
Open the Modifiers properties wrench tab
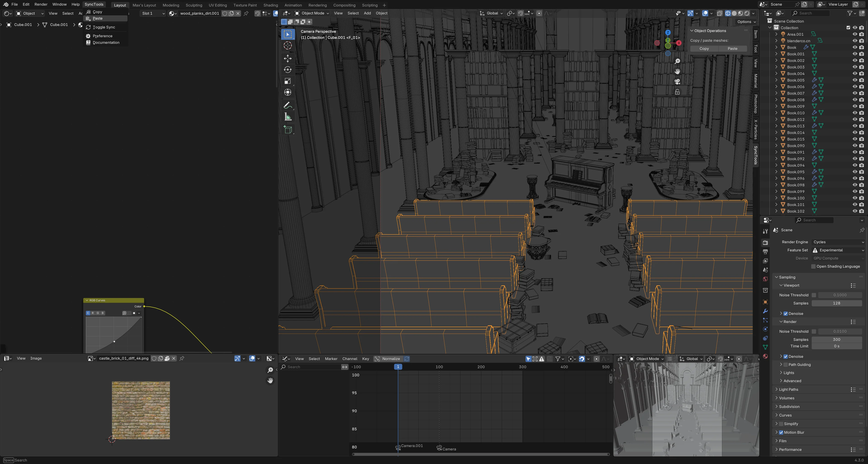(765, 311)
